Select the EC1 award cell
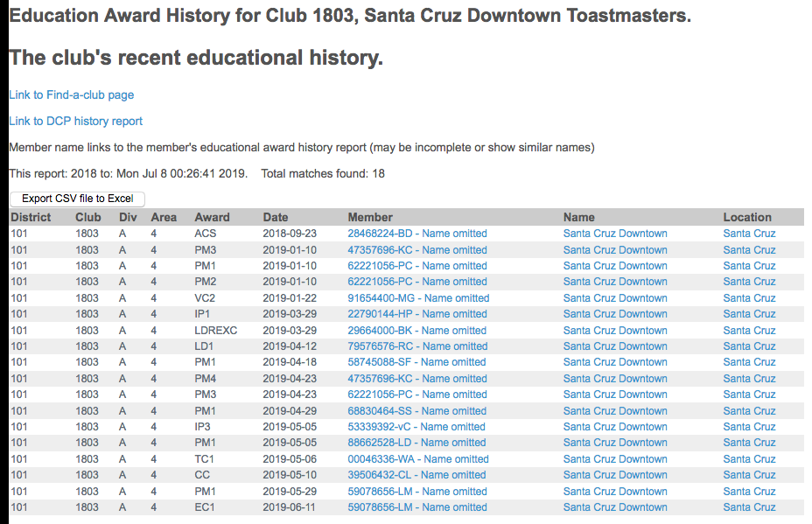 pyautogui.click(x=204, y=507)
